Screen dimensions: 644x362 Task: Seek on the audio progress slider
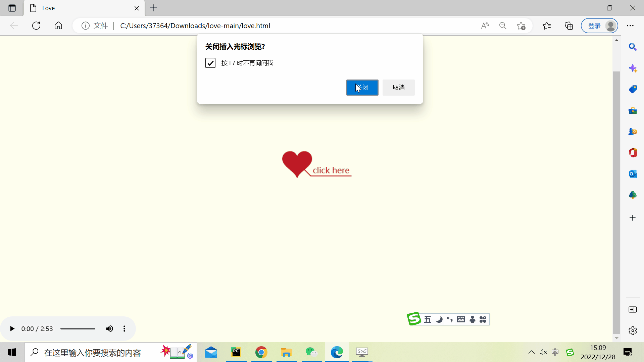pos(78,329)
